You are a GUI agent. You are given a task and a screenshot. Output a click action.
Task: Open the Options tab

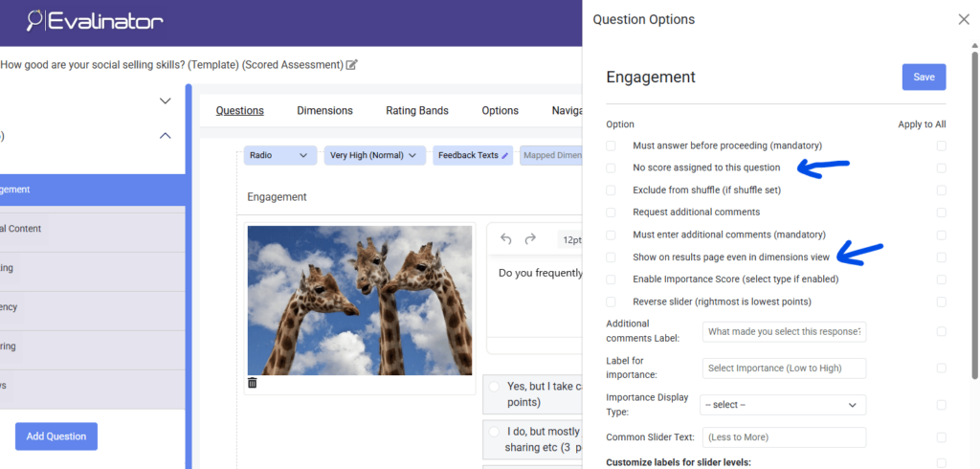click(x=500, y=111)
